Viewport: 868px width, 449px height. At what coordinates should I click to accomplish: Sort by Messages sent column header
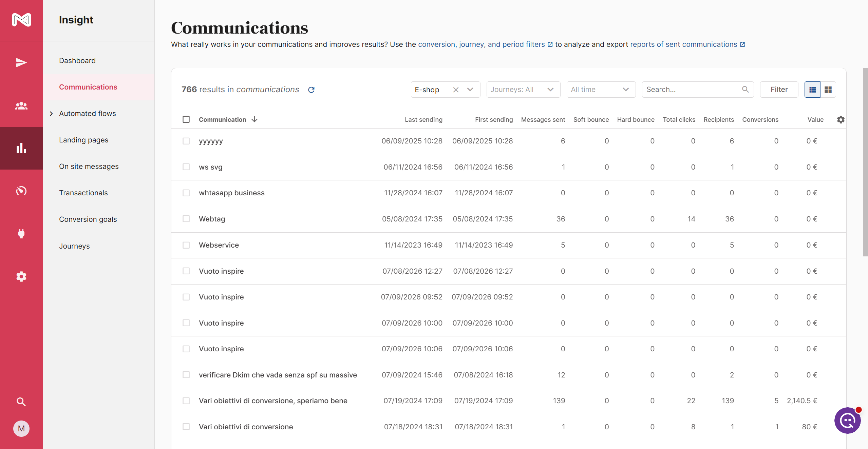(x=543, y=120)
